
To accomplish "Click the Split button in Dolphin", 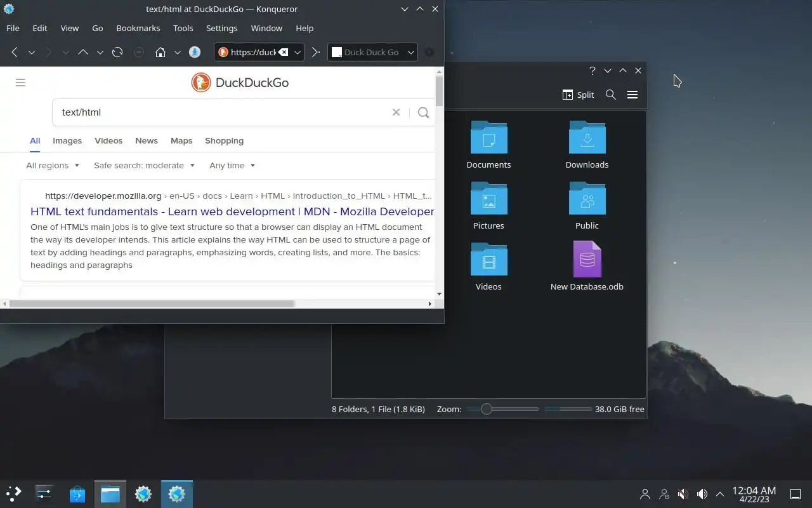I will click(578, 95).
